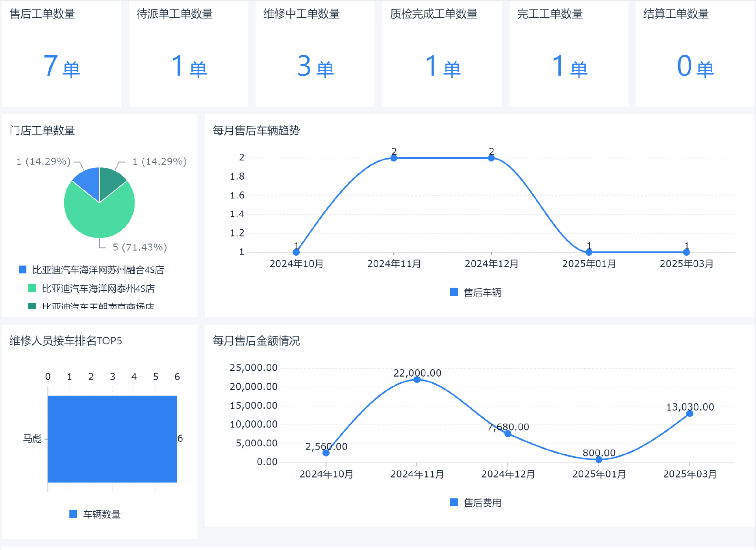Screen dimensions: 756x550
Task: Toggle the 比亚迪汽车海洋网苏州融合4S店 legend entry
Action: pos(98,270)
